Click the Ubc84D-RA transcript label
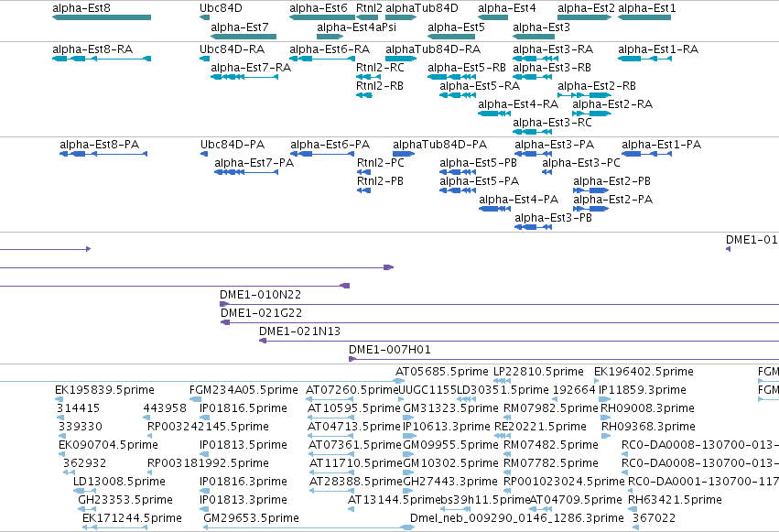The width and height of the screenshot is (779, 532). (x=232, y=49)
